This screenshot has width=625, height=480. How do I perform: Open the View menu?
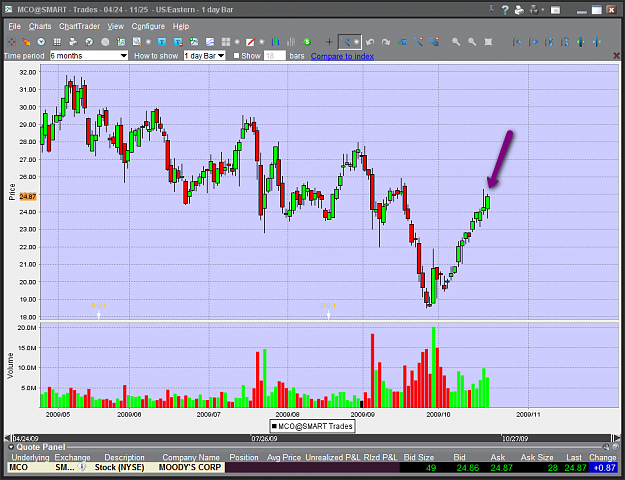[116, 26]
